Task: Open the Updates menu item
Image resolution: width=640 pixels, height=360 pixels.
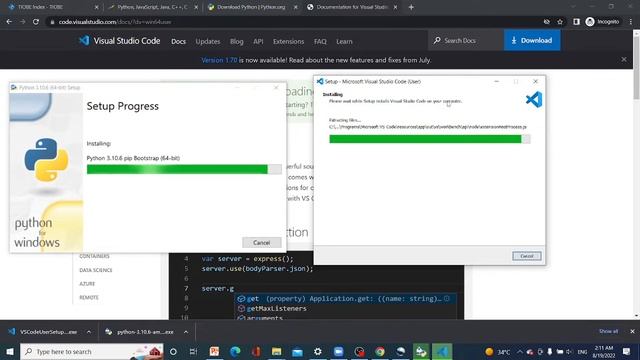Action: point(208,41)
